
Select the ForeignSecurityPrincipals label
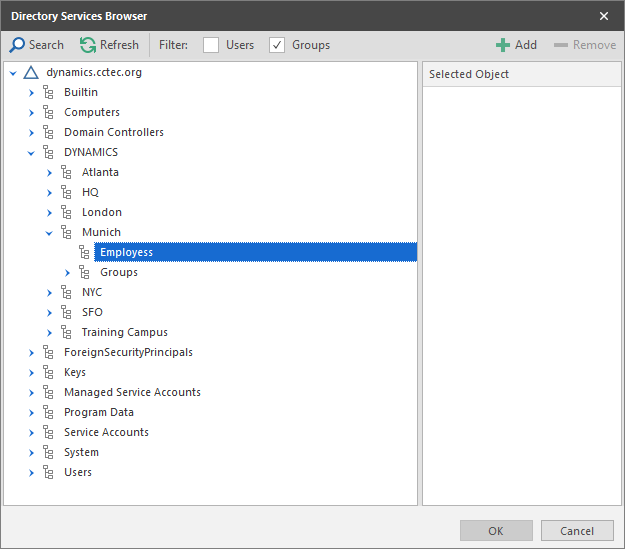tap(128, 352)
